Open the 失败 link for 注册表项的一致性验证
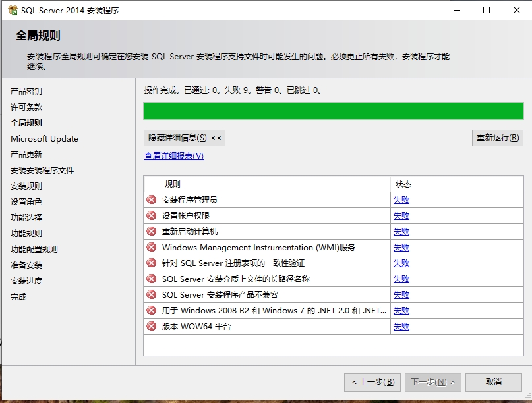 (x=401, y=263)
